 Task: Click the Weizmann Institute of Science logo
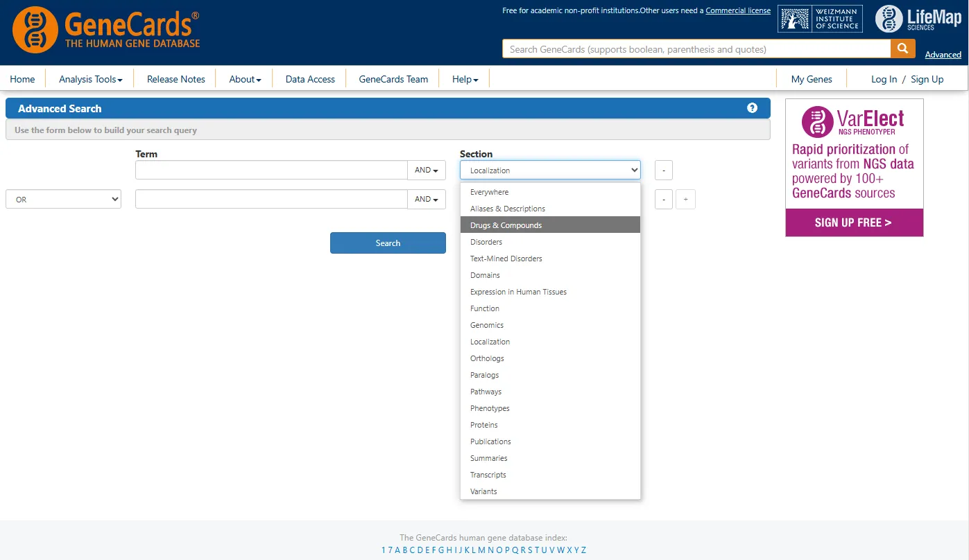point(819,19)
